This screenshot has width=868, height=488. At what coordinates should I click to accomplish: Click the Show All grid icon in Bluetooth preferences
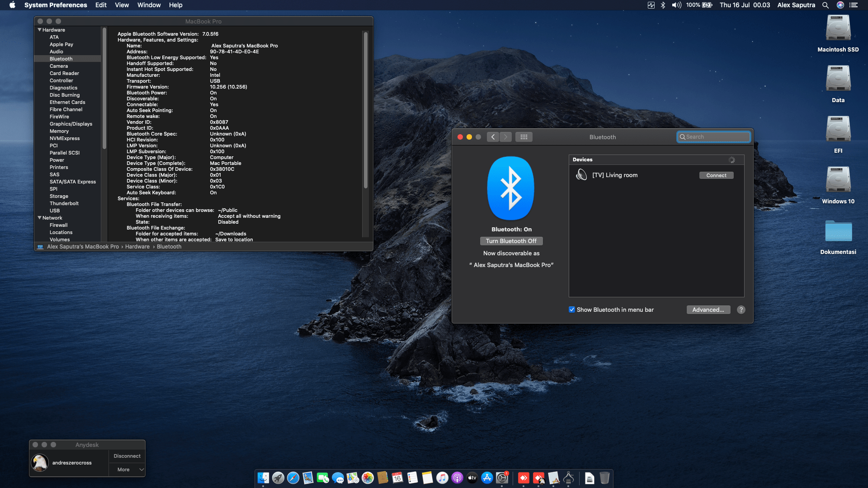(x=524, y=136)
